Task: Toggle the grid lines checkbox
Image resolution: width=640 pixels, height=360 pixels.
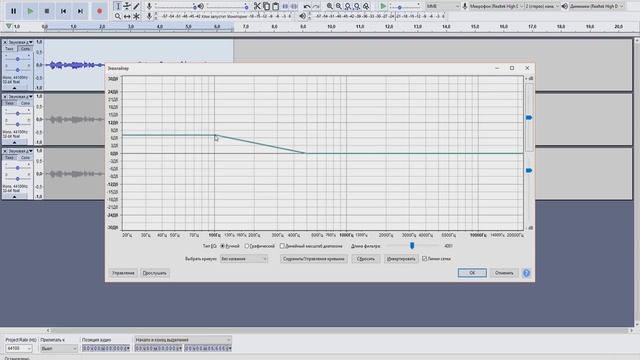Action: point(424,259)
